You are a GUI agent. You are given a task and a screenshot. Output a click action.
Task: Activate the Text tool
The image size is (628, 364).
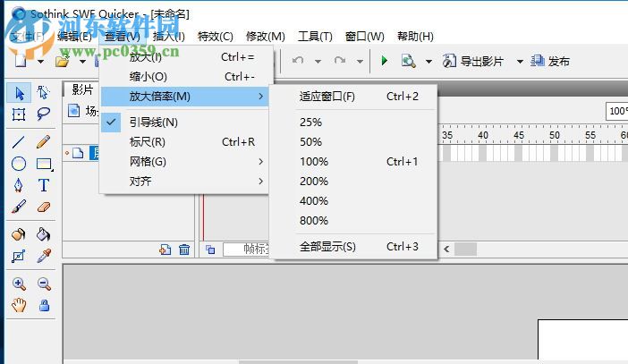coord(44,185)
